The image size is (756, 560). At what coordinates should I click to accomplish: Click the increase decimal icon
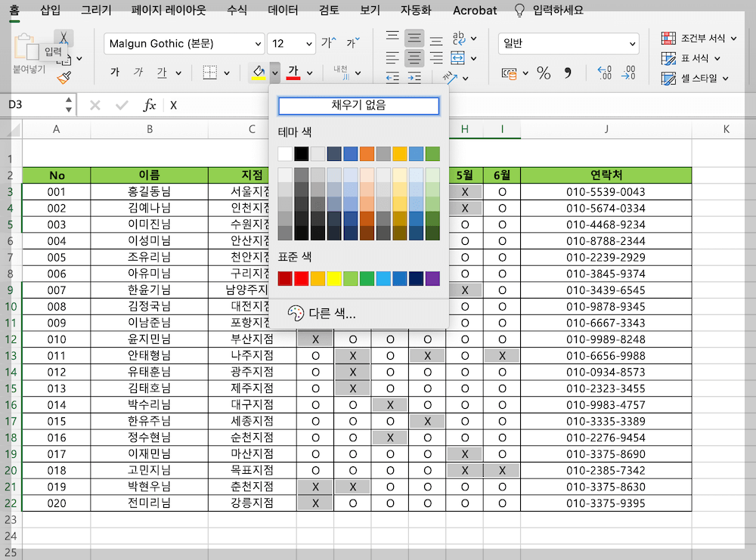pos(604,73)
